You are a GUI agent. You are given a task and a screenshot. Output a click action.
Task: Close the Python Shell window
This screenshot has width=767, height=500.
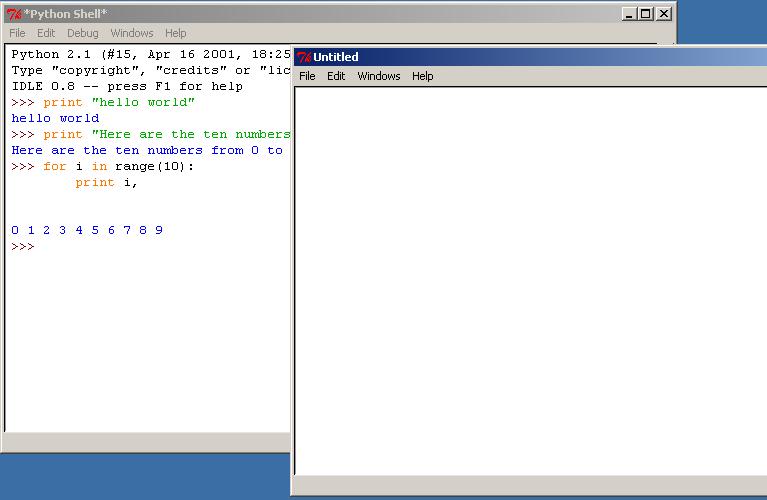click(663, 14)
